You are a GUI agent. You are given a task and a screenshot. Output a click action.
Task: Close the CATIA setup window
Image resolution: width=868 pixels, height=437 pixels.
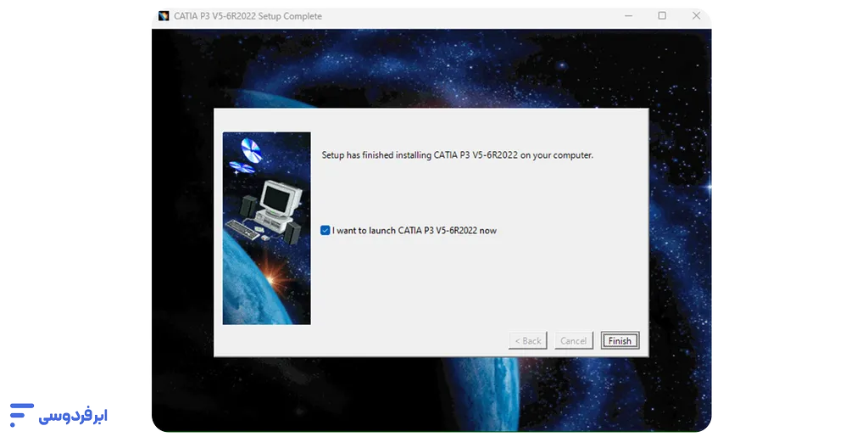click(696, 16)
